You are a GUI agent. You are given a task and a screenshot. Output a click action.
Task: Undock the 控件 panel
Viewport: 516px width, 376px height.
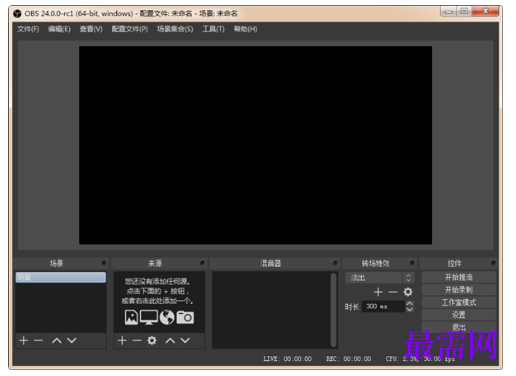click(493, 263)
